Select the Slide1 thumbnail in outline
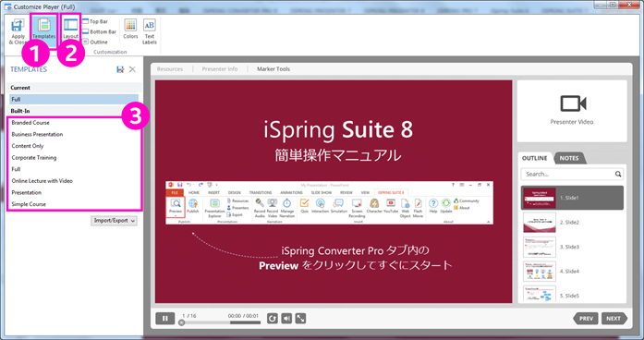Screen dimensions: 644x340 pos(540,198)
